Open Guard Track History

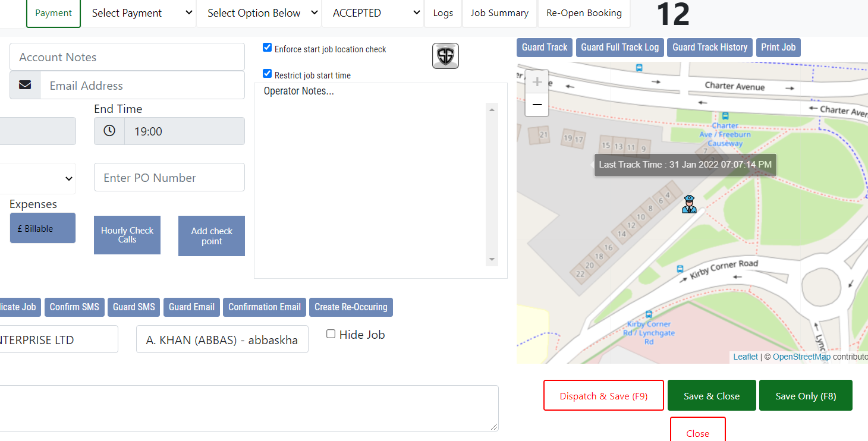pyautogui.click(x=710, y=48)
